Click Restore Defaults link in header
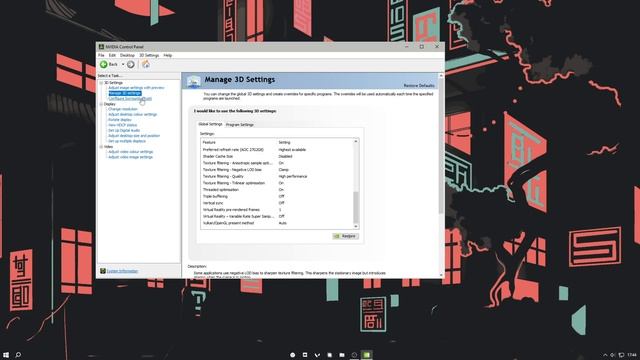Viewport: 640px width, 360px height. (419, 86)
